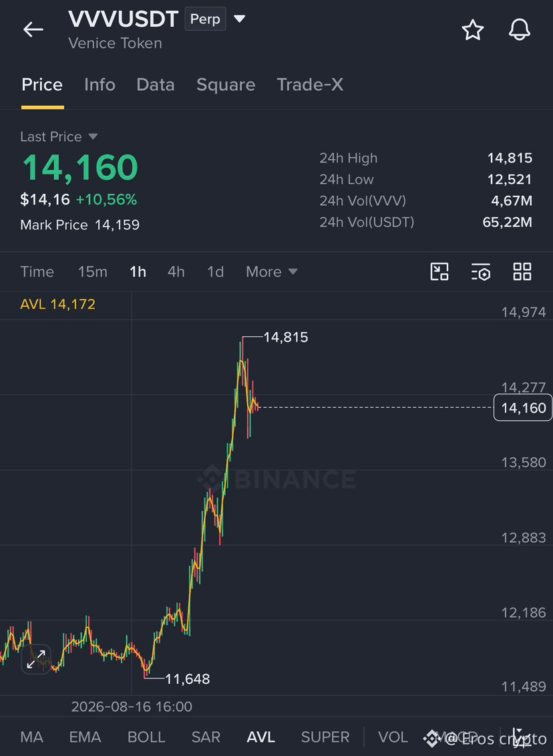Image resolution: width=553 pixels, height=756 pixels.
Task: Go back with the left arrow
Action: 33,30
